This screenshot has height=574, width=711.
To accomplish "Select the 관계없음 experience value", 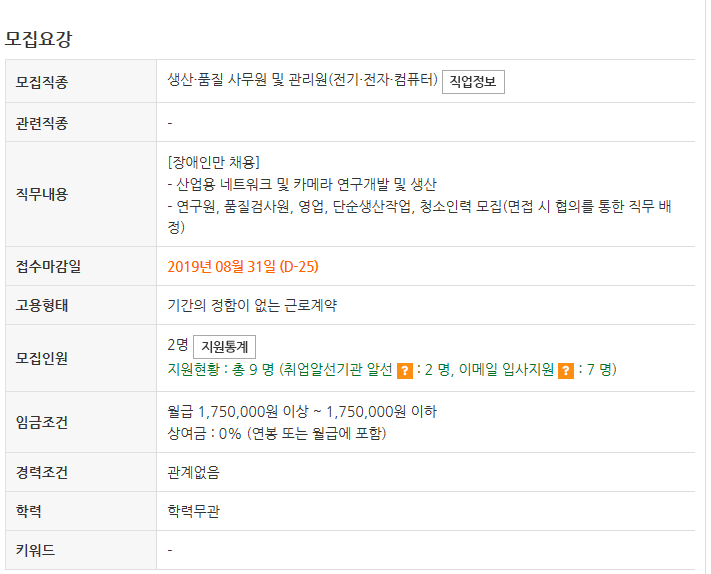I will pyautogui.click(x=194, y=472).
